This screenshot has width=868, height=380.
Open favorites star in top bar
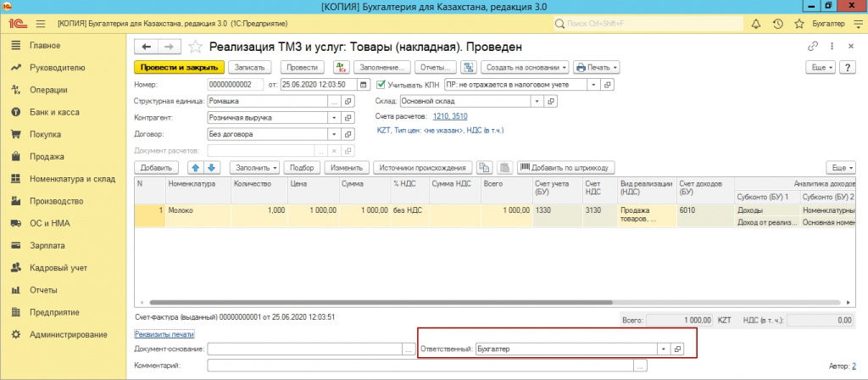(x=798, y=24)
